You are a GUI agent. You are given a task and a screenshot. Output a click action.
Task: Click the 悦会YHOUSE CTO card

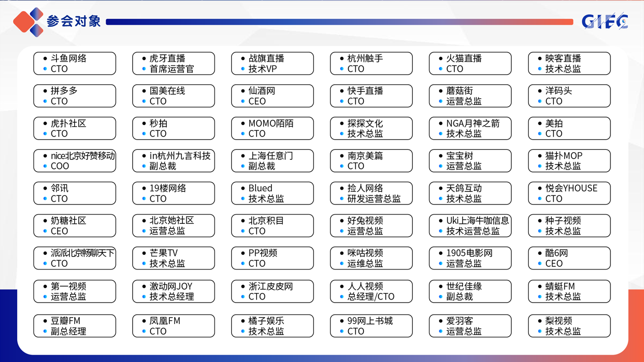point(569,193)
